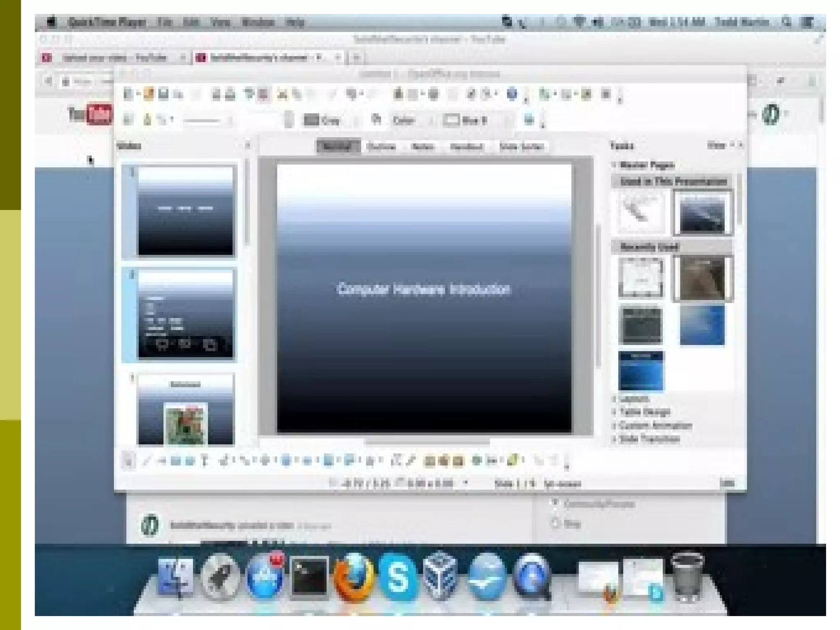
Task: Select the Line tool in drawing toolbar
Action: point(145,461)
